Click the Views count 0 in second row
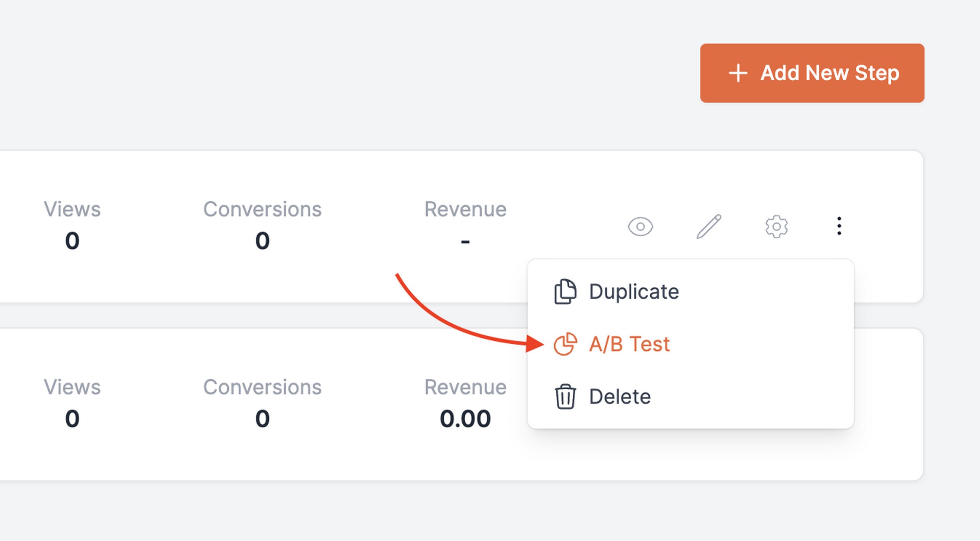 point(72,419)
